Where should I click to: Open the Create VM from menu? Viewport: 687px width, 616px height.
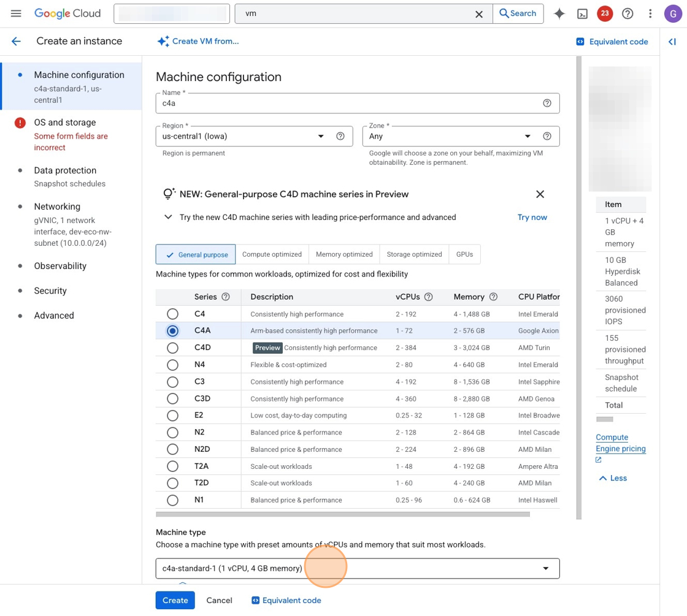(198, 41)
